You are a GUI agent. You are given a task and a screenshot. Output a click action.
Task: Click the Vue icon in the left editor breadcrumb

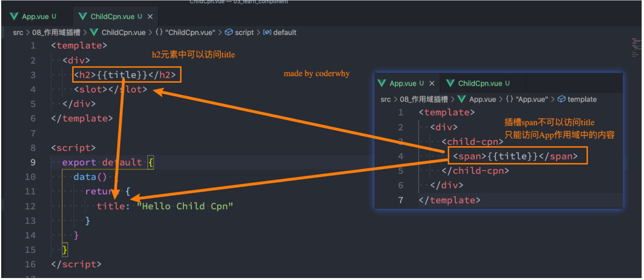tap(94, 33)
